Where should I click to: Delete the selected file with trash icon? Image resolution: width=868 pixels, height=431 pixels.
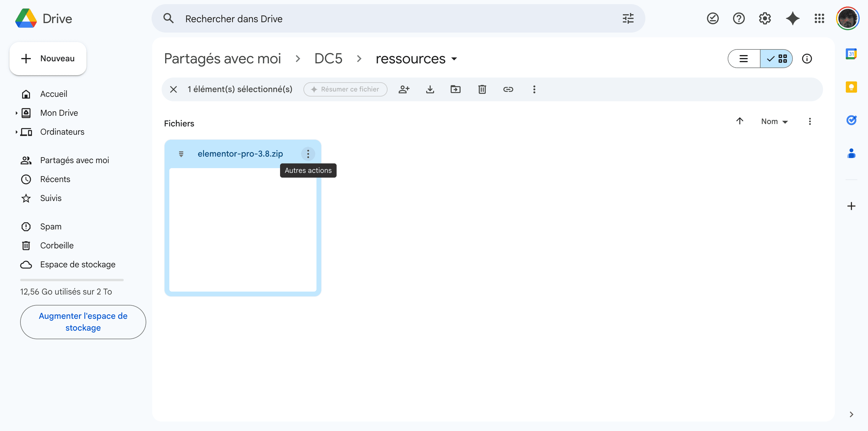click(482, 89)
